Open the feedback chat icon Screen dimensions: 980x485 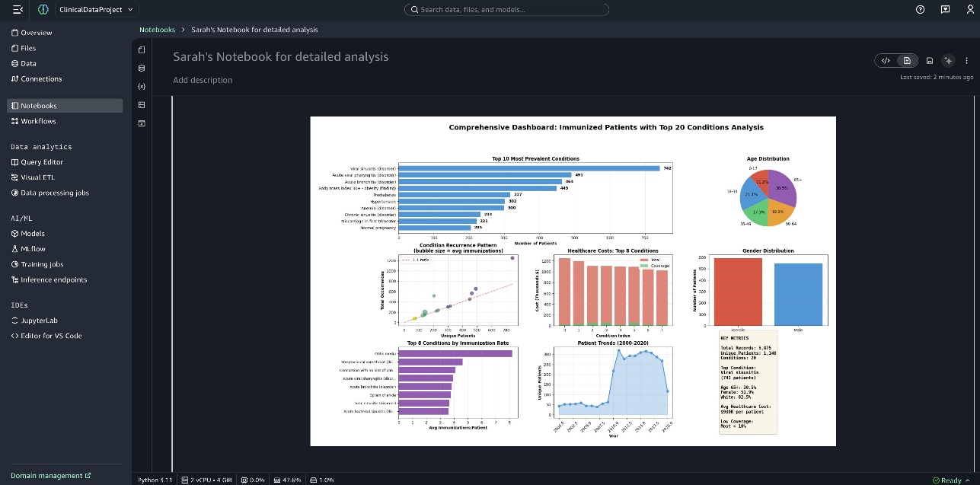tap(945, 10)
